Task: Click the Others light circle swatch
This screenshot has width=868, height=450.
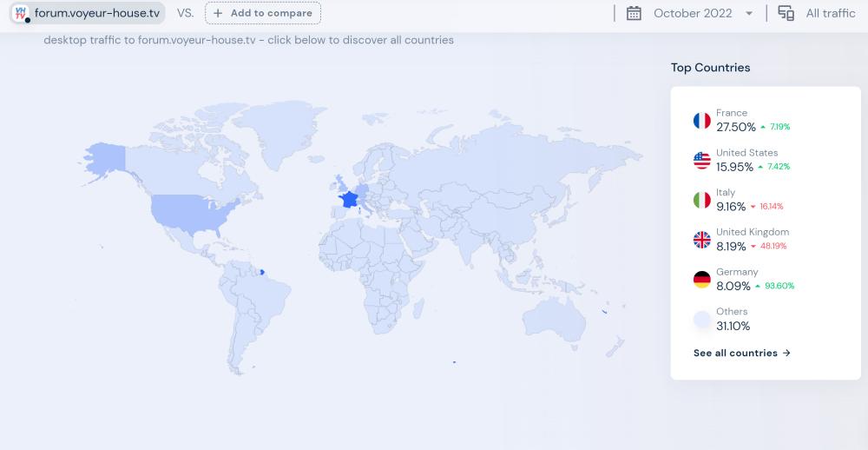Action: pyautogui.click(x=701, y=320)
